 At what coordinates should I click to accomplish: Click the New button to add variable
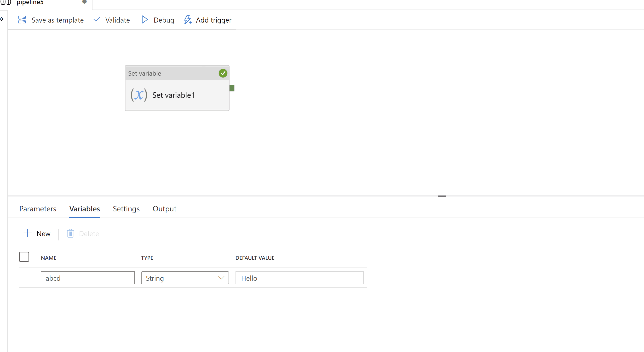(38, 233)
